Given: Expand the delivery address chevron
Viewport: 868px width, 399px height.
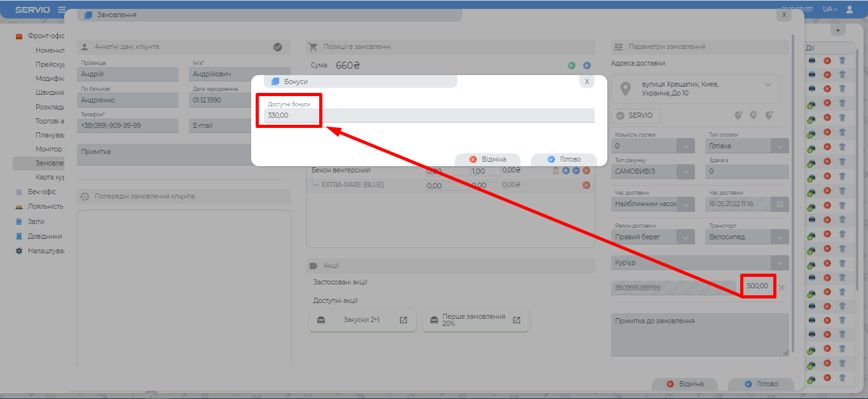Looking at the screenshot, I should coord(768,85).
